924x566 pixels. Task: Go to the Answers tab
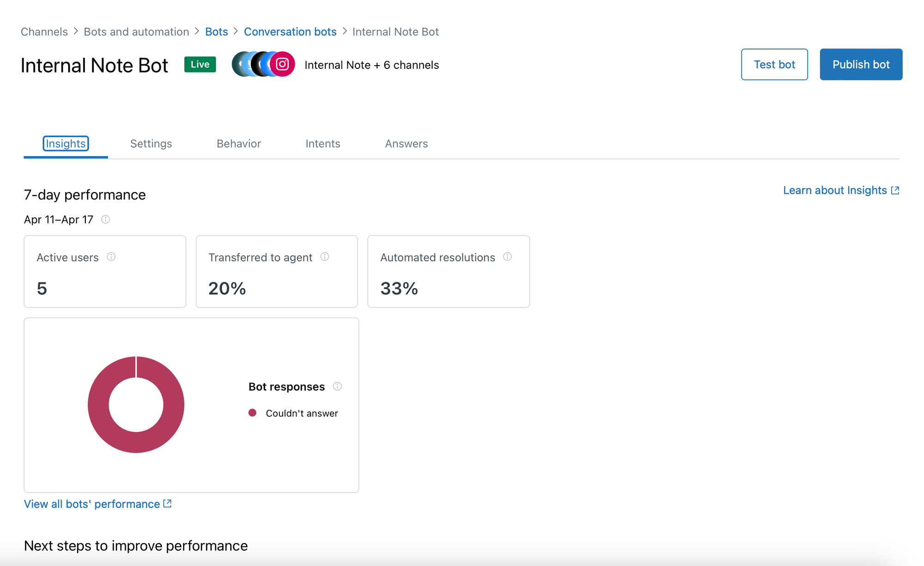click(406, 144)
